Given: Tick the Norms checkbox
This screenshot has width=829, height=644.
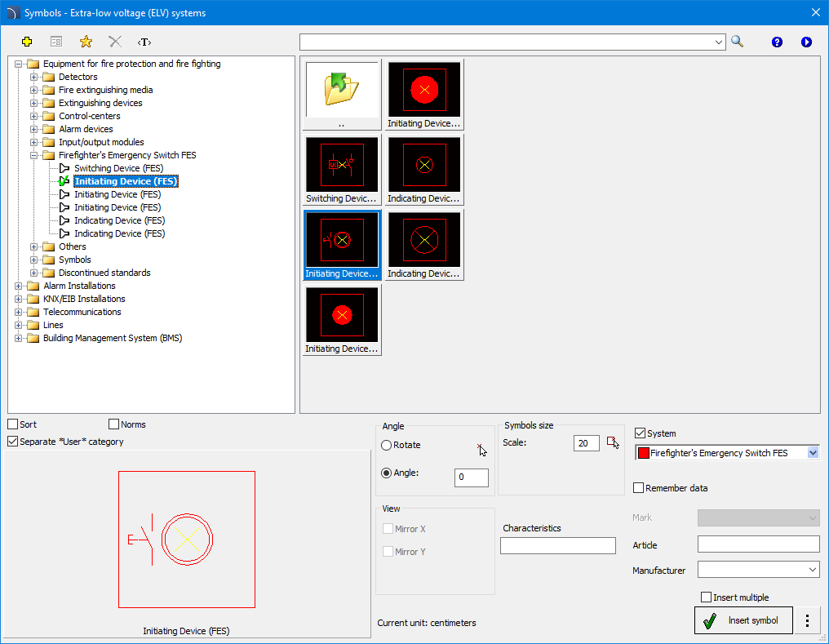Looking at the screenshot, I should coord(113,424).
